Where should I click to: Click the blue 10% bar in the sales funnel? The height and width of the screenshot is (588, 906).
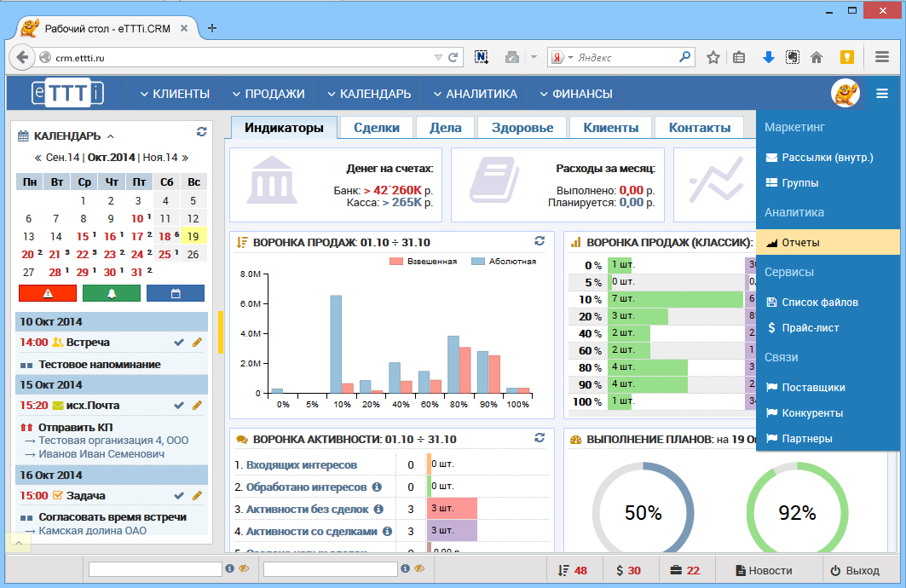[336, 344]
